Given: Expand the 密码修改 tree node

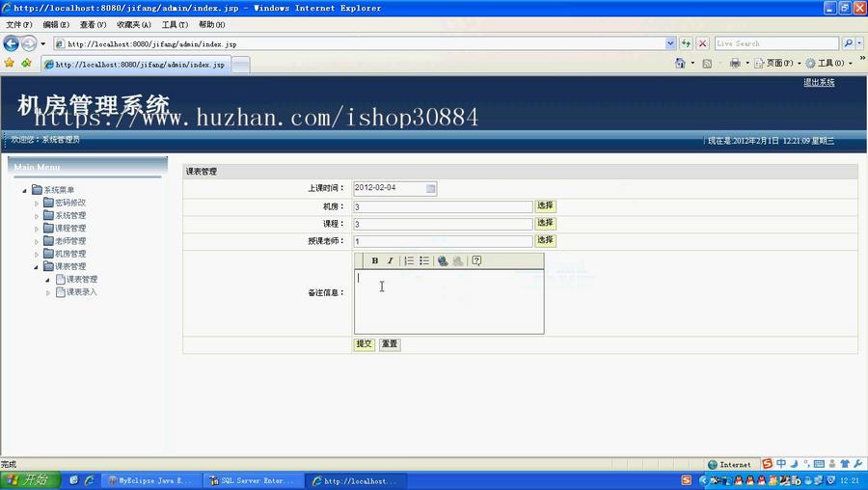Looking at the screenshot, I should [37, 204].
